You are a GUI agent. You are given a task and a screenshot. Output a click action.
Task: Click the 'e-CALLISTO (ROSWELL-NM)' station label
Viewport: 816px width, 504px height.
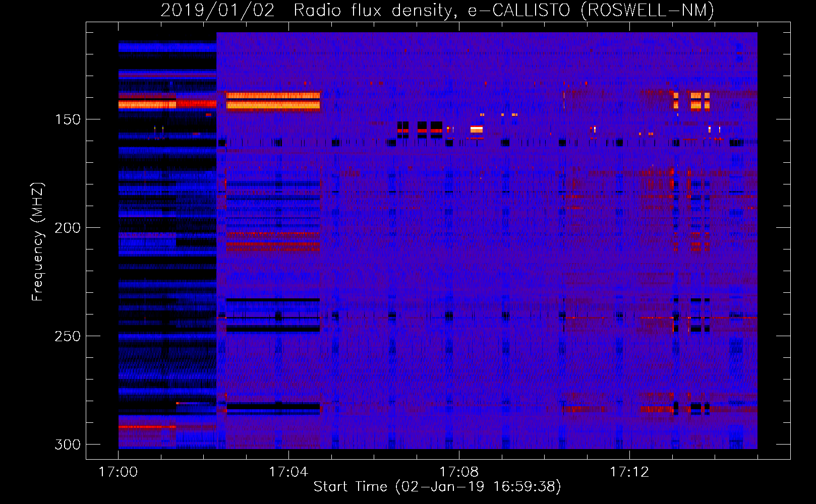click(x=591, y=10)
